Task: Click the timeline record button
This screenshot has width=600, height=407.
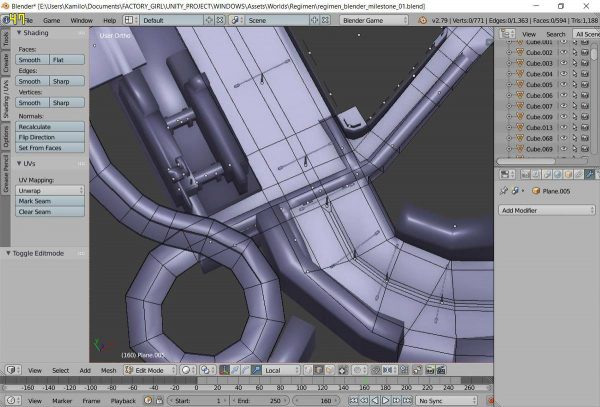Action: (x=491, y=401)
